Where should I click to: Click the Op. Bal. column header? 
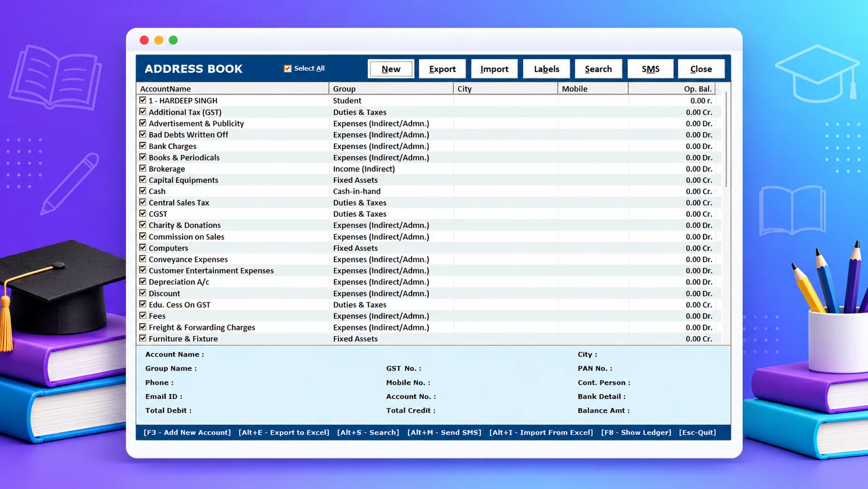click(x=672, y=89)
